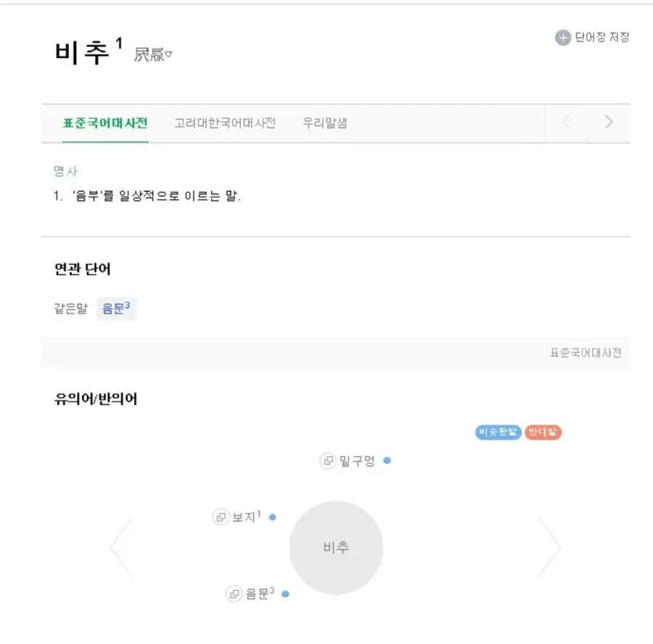The image size is (653, 644).
Task: Toggle the orange 반대말 filter badge
Action: [x=543, y=432]
